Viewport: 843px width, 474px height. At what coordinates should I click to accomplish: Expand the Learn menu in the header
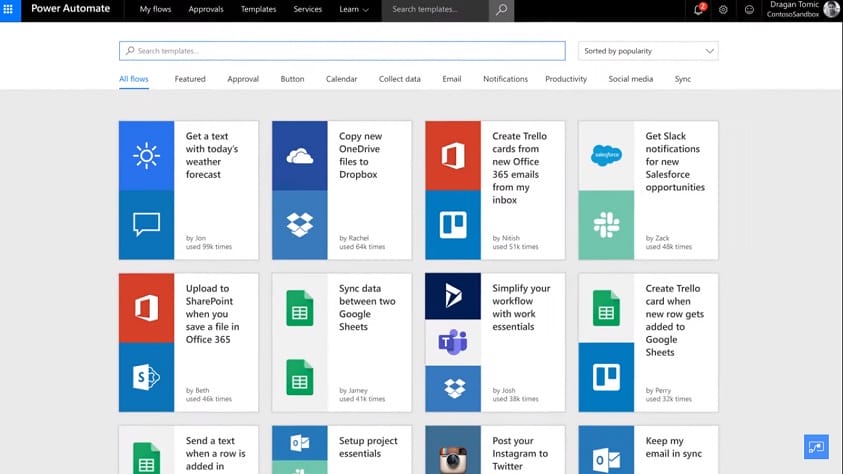(x=354, y=10)
